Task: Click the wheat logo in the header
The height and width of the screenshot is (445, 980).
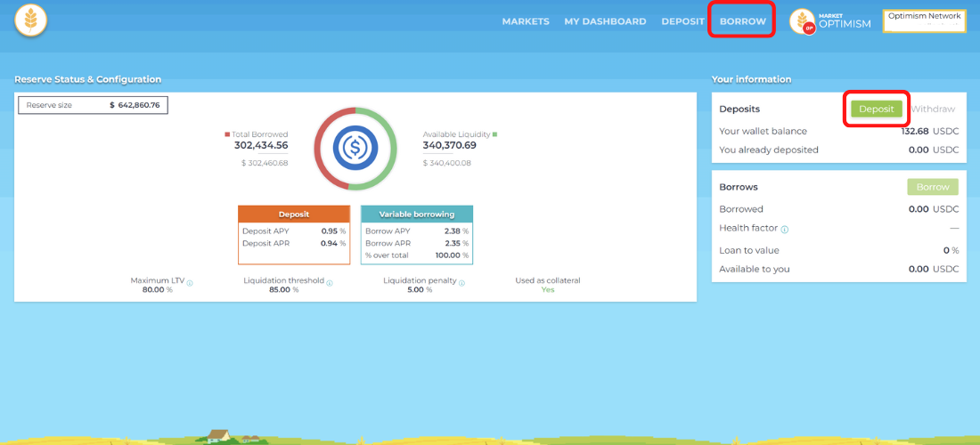Action: [31, 21]
